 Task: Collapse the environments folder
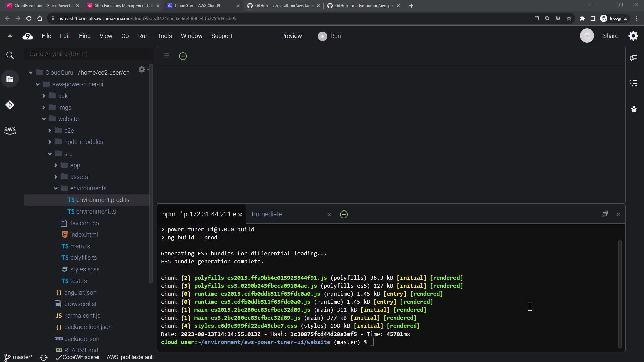[56, 188]
